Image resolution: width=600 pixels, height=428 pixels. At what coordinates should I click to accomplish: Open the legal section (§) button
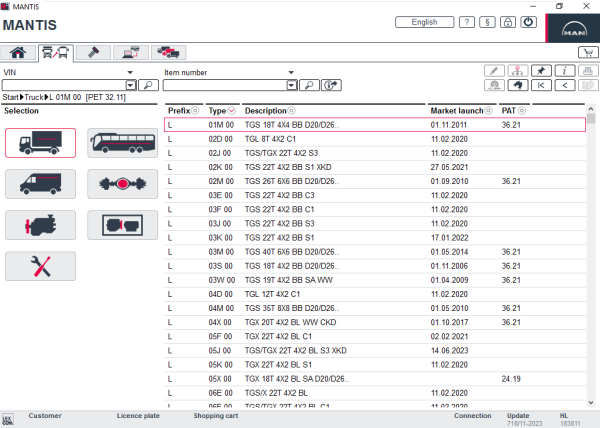coord(487,22)
